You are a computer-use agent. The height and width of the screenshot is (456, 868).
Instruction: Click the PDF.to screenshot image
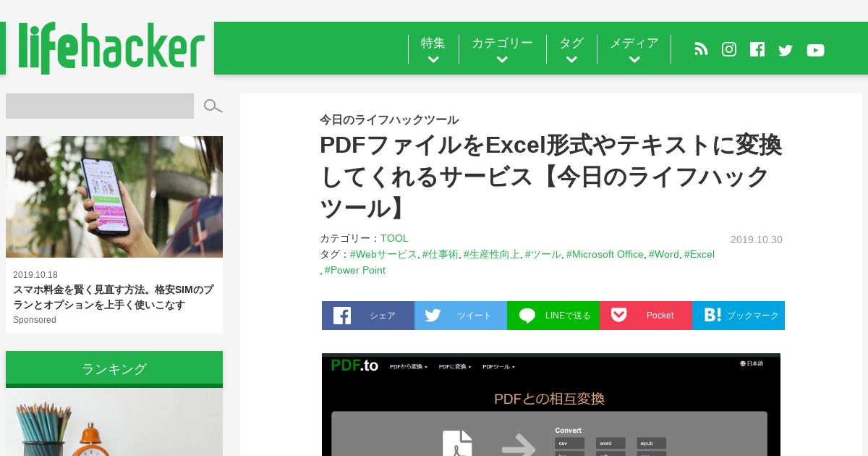tap(551, 405)
